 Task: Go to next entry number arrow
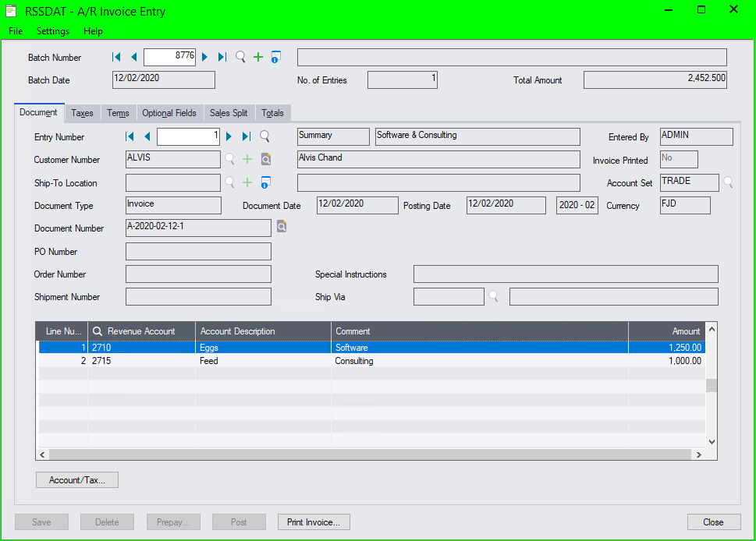229,136
